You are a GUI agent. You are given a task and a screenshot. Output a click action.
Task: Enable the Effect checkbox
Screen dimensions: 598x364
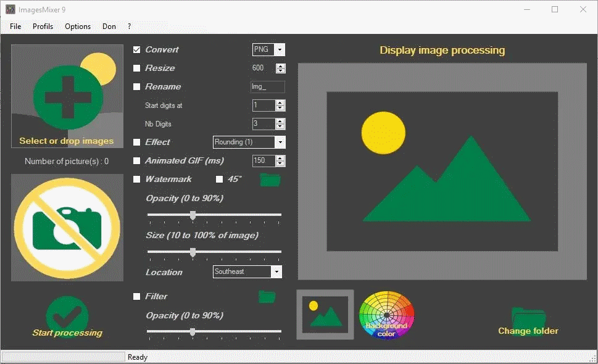(x=136, y=142)
